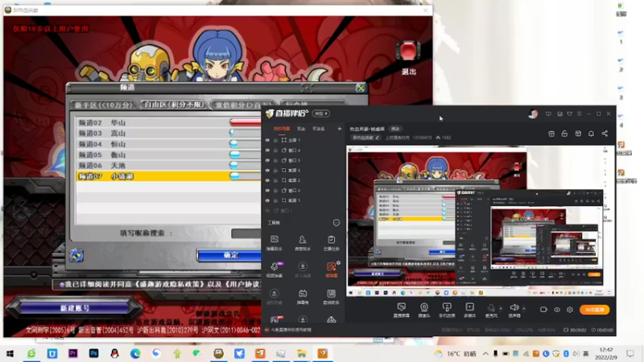Screen dimensions: 644x362
Task: Open Microsoft Edge from the taskbar
Action: 135,353
